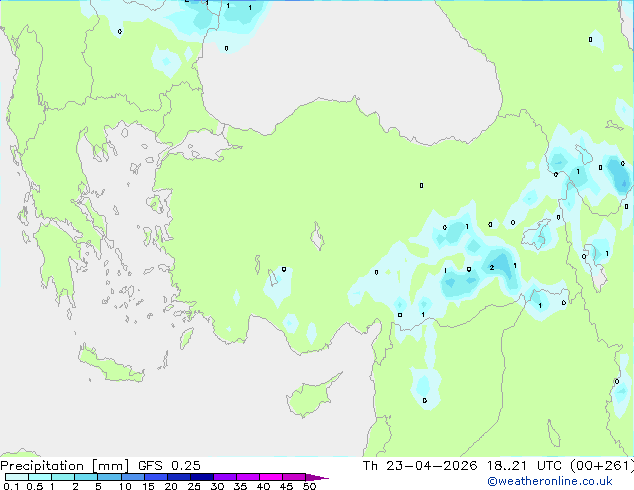The height and width of the screenshot is (490, 634).
Task: Click the "Precipitation [mm]" title text
Action: (x=64, y=466)
